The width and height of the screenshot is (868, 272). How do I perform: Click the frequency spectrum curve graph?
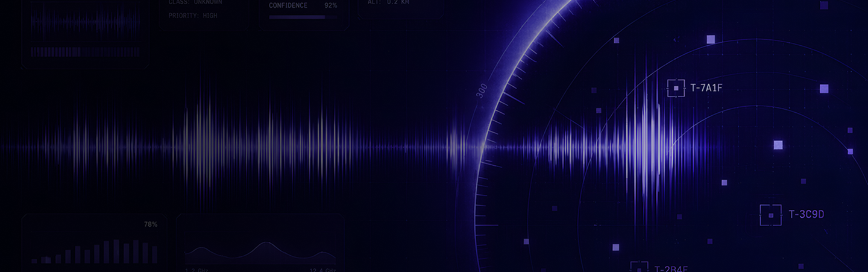(260, 253)
